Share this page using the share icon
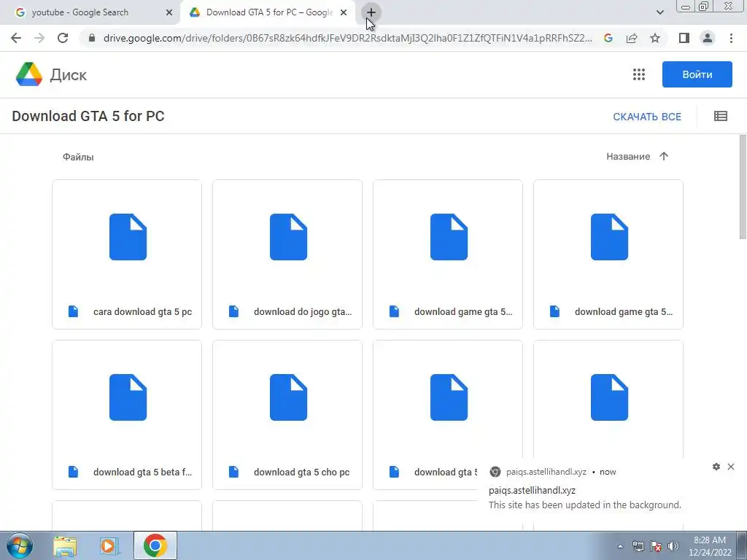This screenshot has height=560, width=747. (x=632, y=38)
